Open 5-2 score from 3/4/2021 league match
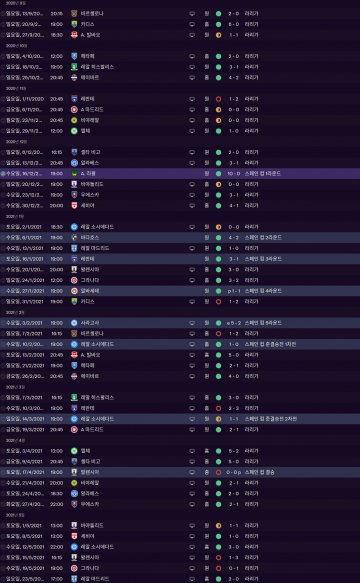 pos(234,451)
